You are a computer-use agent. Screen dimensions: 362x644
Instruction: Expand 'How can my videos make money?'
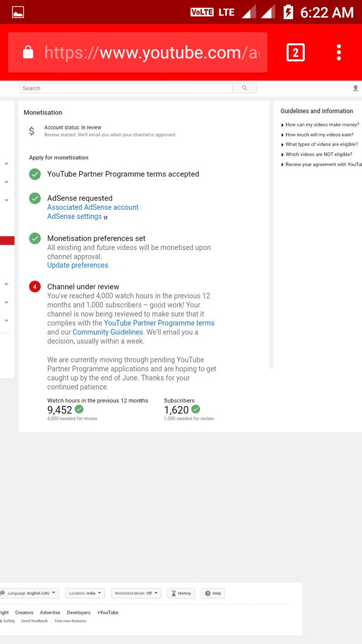(x=320, y=125)
